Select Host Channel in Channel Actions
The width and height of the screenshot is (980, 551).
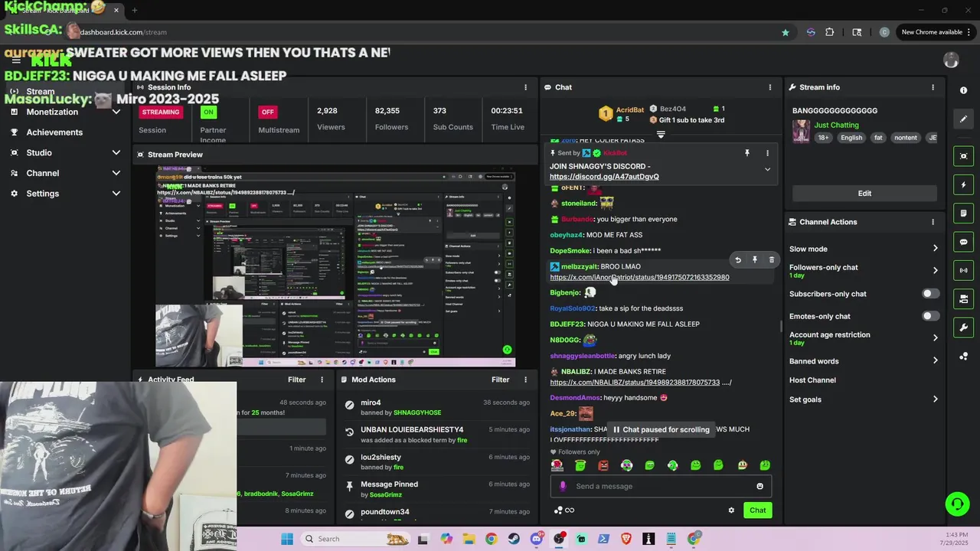[x=812, y=380]
